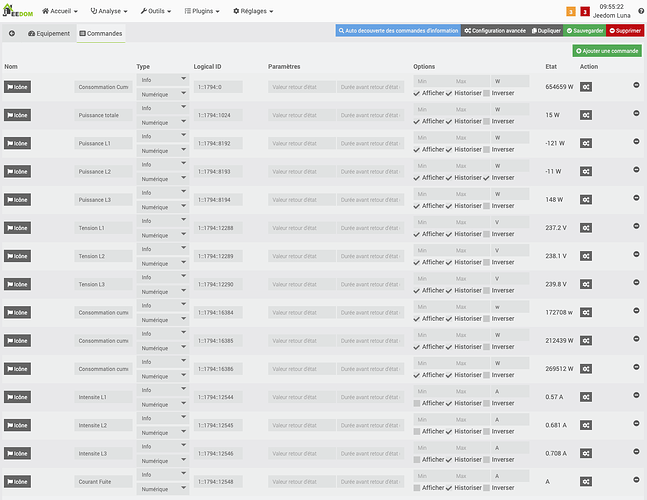
Task: Open Icône picker for Tension L1
Action: coord(17,228)
